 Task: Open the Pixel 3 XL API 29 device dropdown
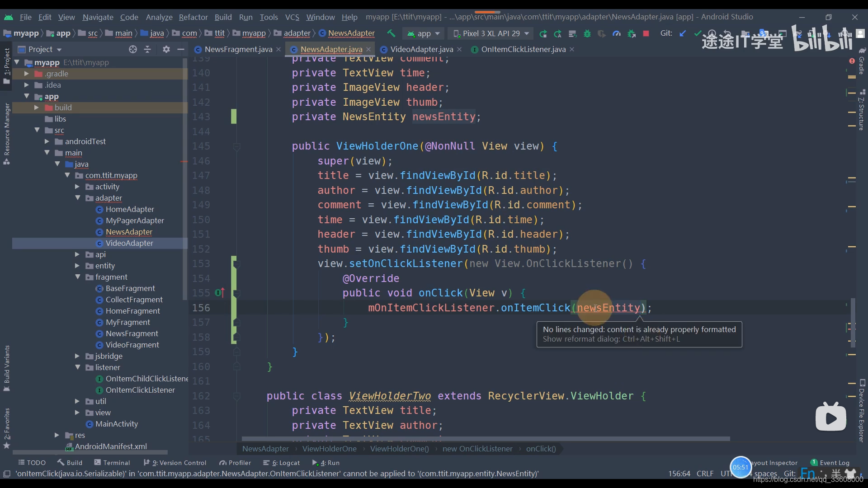(x=491, y=33)
